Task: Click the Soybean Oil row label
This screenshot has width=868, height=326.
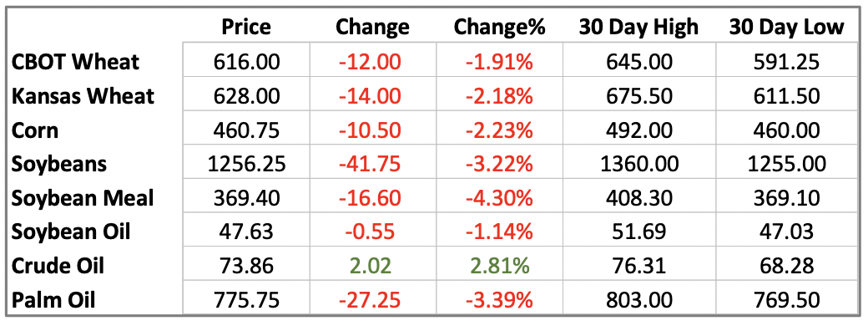Action: (x=71, y=232)
